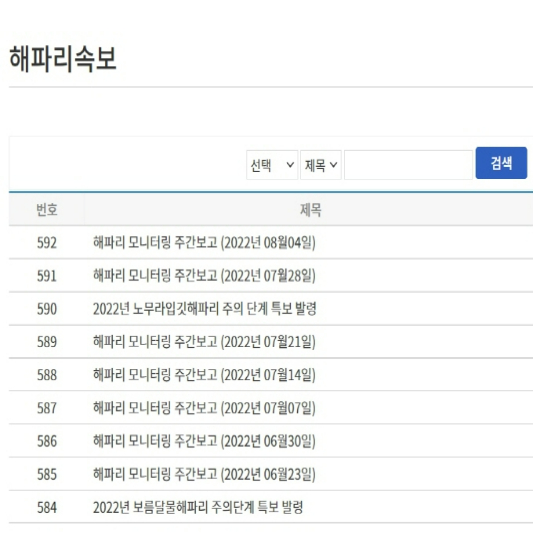Viewport: 533px width, 533px height.
Task: Click row number 591
Action: (47, 276)
